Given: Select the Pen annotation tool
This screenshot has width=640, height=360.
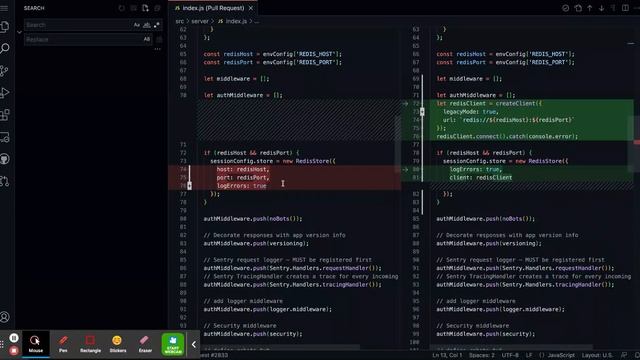Looking at the screenshot, I should (63, 344).
